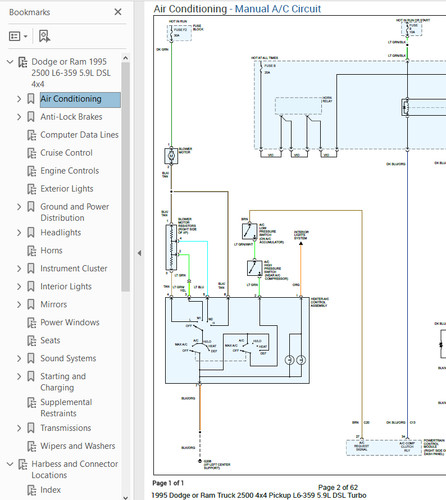This screenshot has height=500, width=446.
Task: Click bookmark icon beside Headlights
Action: [x=31, y=233]
